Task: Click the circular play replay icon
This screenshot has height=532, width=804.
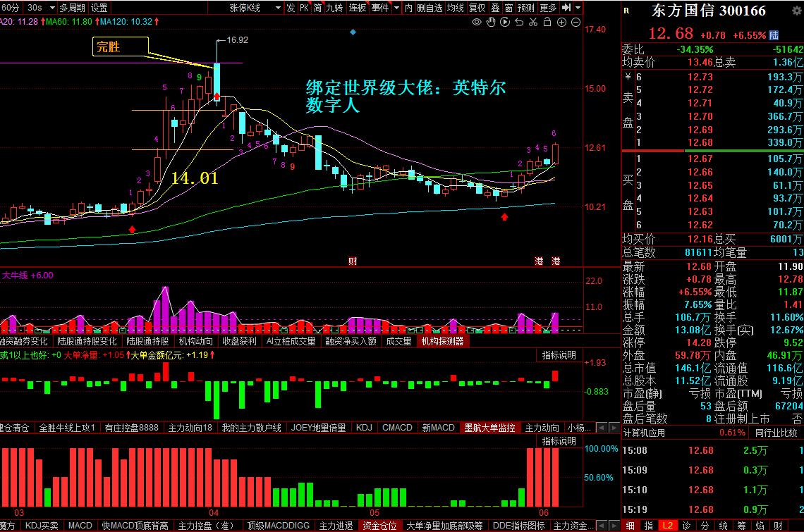Action: (x=505, y=22)
